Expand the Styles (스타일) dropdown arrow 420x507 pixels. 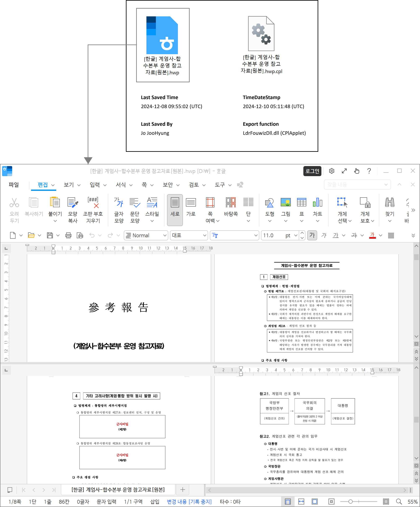pyautogui.click(x=152, y=221)
